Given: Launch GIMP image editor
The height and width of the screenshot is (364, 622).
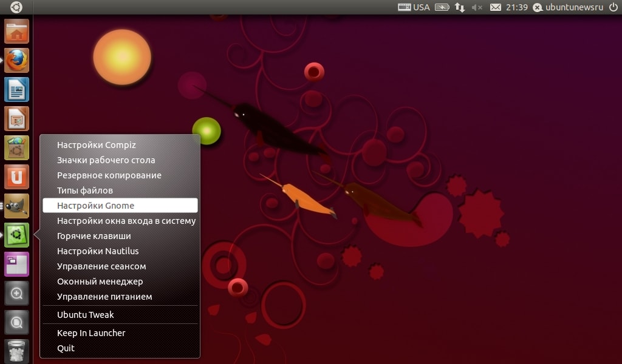Looking at the screenshot, I should [16, 206].
